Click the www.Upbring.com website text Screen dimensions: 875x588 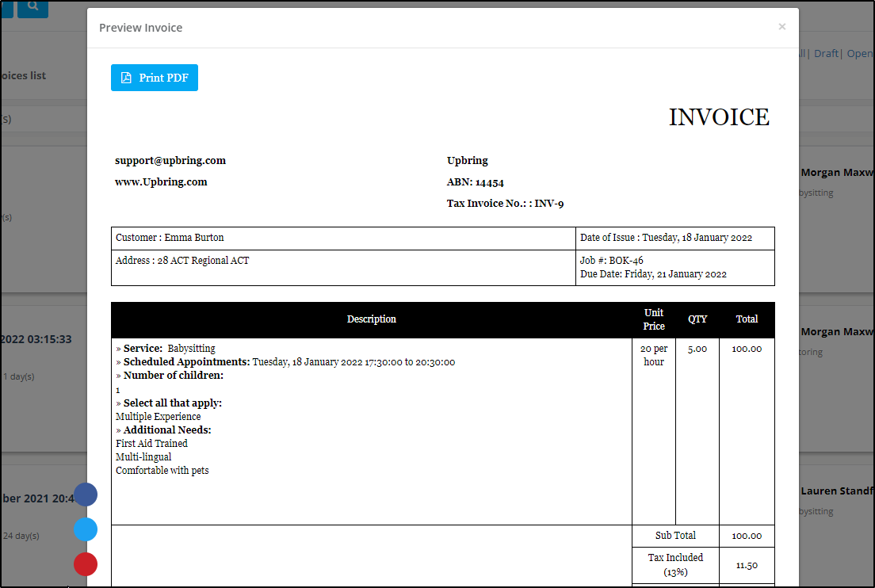tap(161, 181)
